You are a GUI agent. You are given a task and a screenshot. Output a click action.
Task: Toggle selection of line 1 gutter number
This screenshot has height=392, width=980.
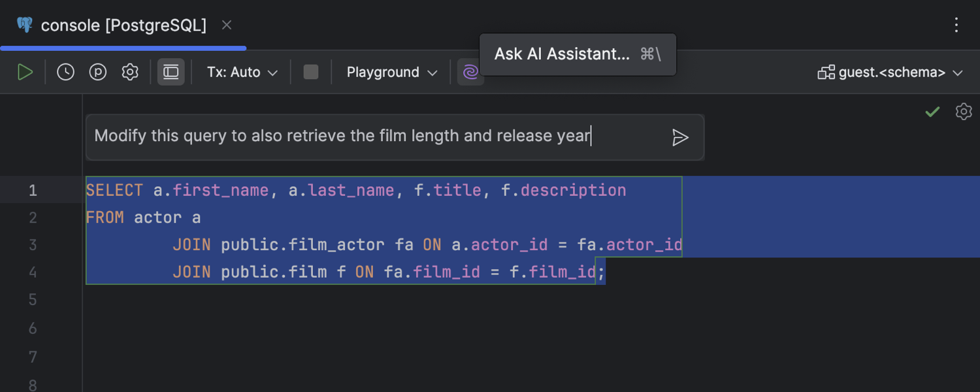pos(33,190)
